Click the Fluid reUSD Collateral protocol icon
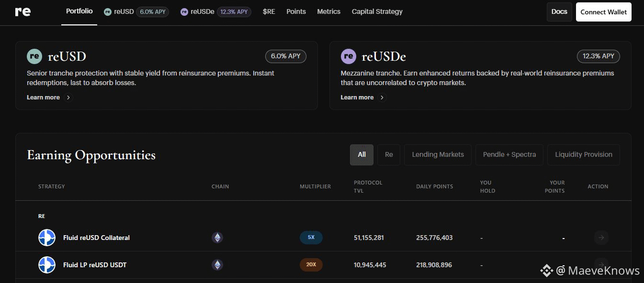The width and height of the screenshot is (644, 283). pos(47,238)
